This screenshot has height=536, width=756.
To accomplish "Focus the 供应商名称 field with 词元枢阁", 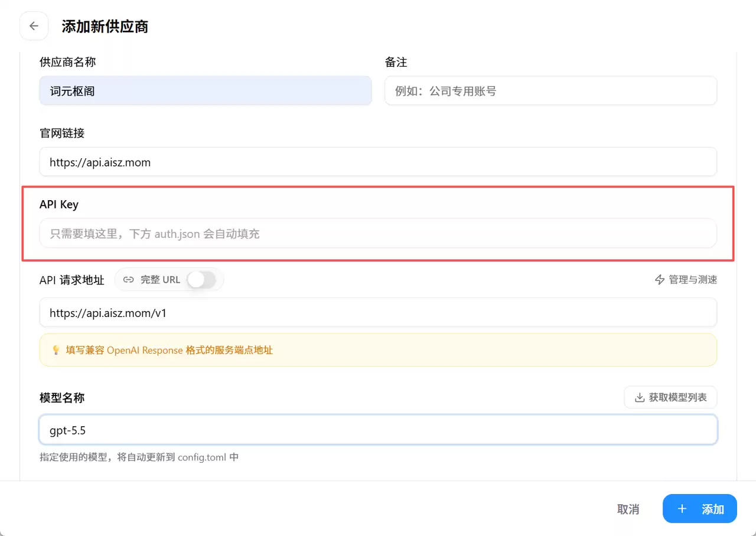I will (x=206, y=91).
